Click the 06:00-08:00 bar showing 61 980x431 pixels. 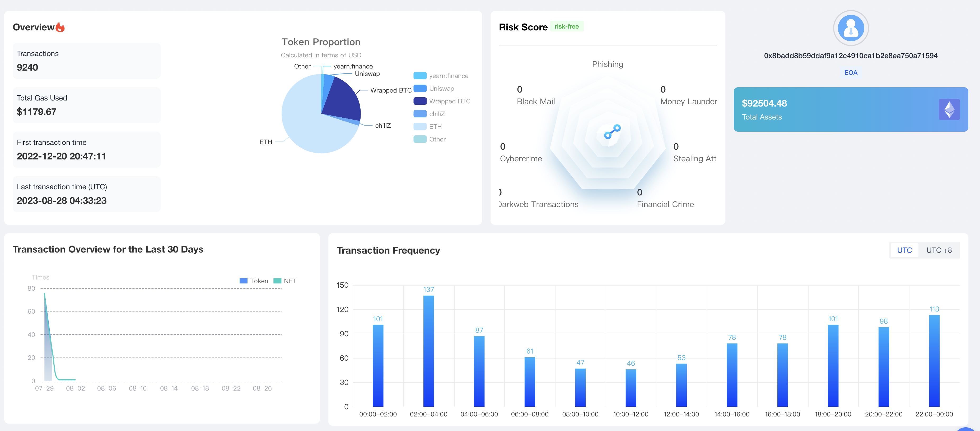pos(530,382)
